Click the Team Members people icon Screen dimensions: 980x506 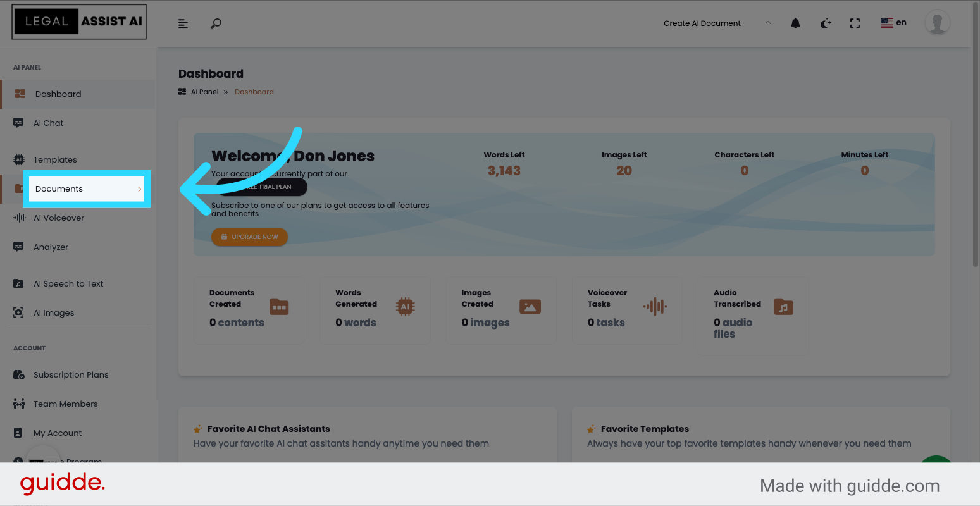(x=19, y=404)
